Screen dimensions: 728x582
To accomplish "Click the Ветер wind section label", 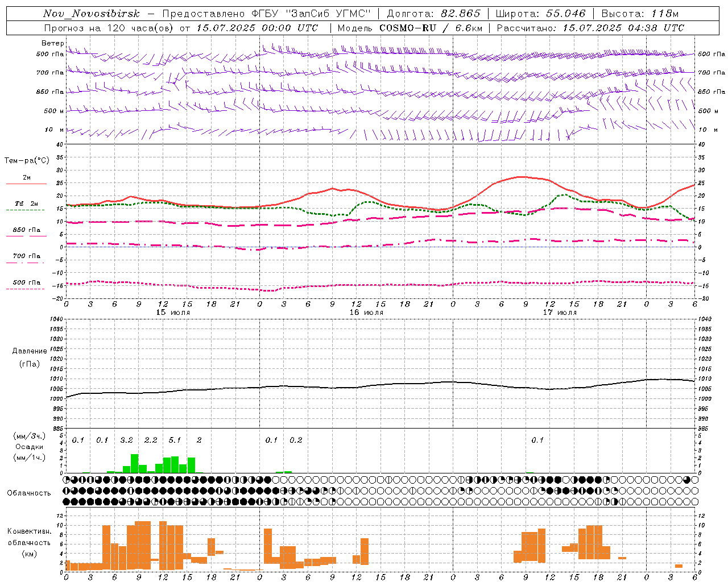I will 52,43.
